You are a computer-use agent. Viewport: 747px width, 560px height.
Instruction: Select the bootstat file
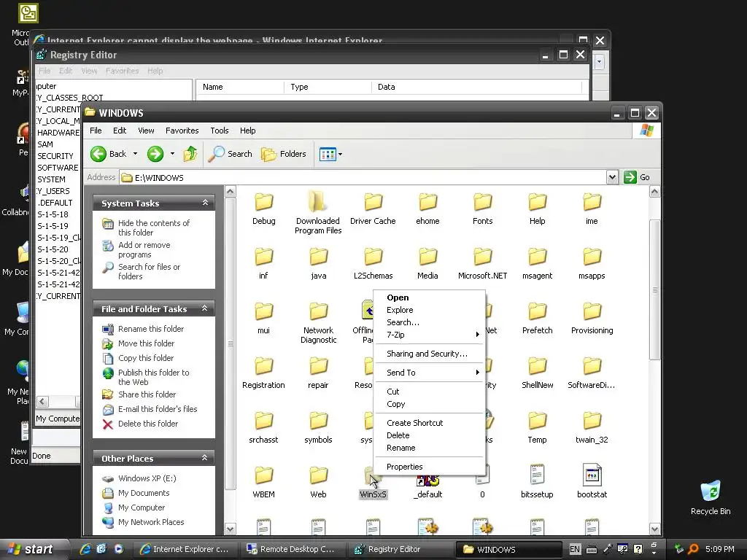pyautogui.click(x=592, y=481)
